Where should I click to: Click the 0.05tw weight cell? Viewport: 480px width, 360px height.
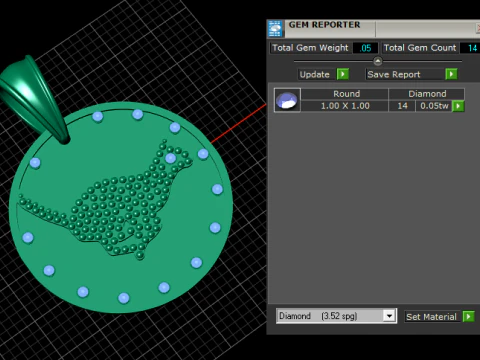[x=434, y=106]
